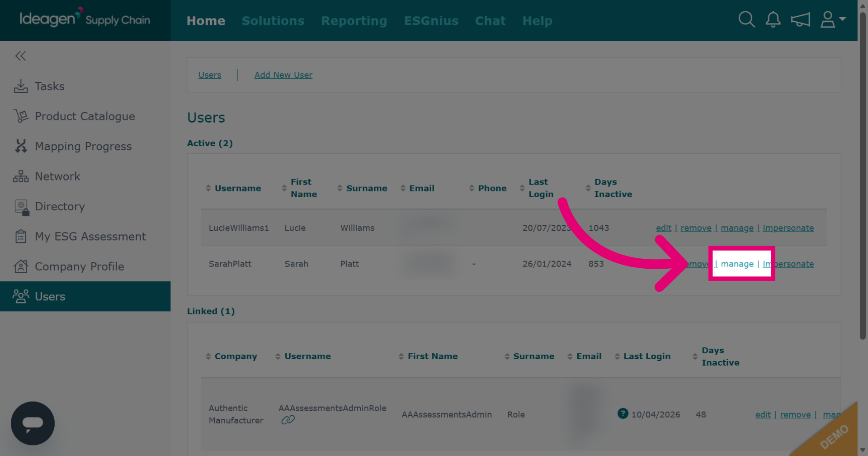Click the SarahPlatt username cell
Viewport: 868px width, 456px height.
click(230, 264)
